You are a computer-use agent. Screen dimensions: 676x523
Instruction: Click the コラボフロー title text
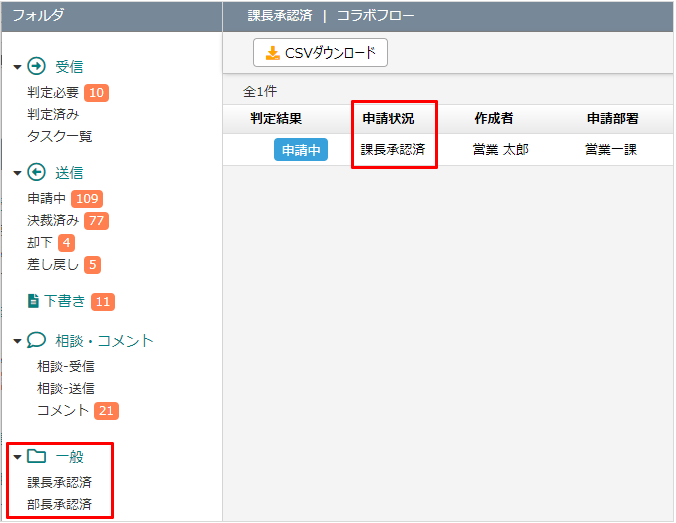(376, 16)
